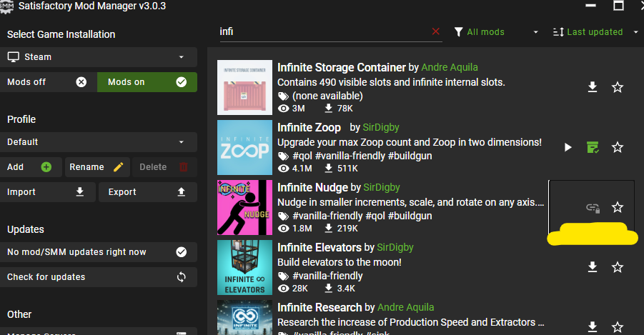This screenshot has width=644, height=335.
Task: Open author SirDigby on Infinite Nudge
Action: click(x=382, y=187)
